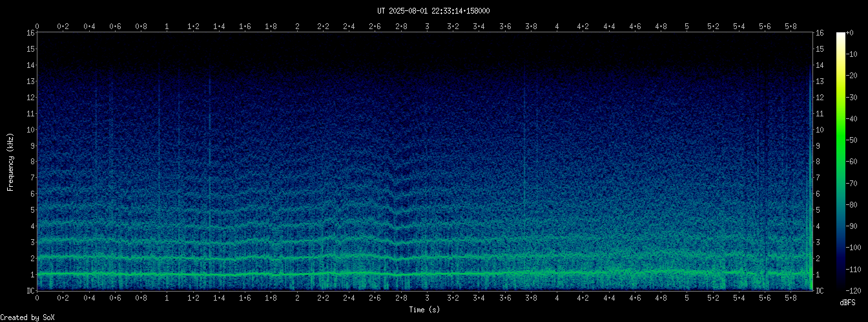The image size is (868, 322).
Task: Click "0•2" on the bottom time axis
Action: coord(63,298)
